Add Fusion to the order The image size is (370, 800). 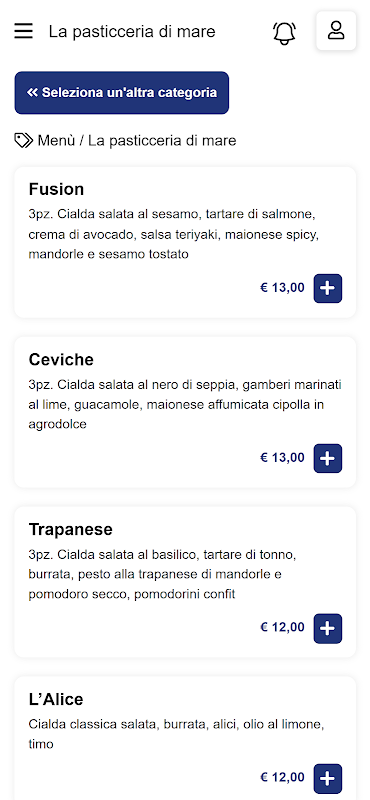click(328, 288)
